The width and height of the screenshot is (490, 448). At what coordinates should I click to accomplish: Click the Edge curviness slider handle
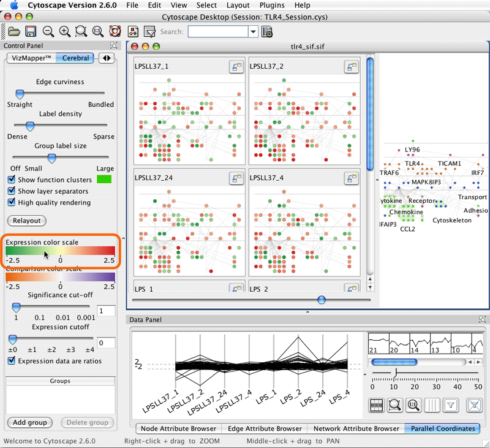[20, 94]
